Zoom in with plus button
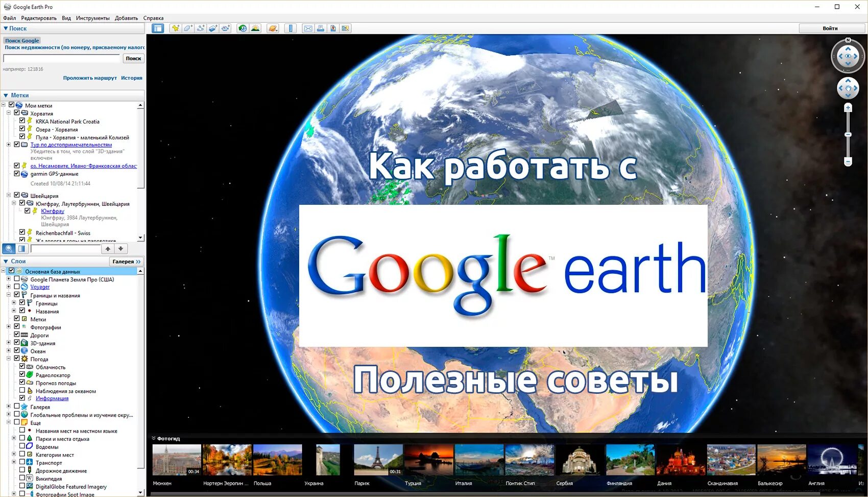 pyautogui.click(x=848, y=108)
